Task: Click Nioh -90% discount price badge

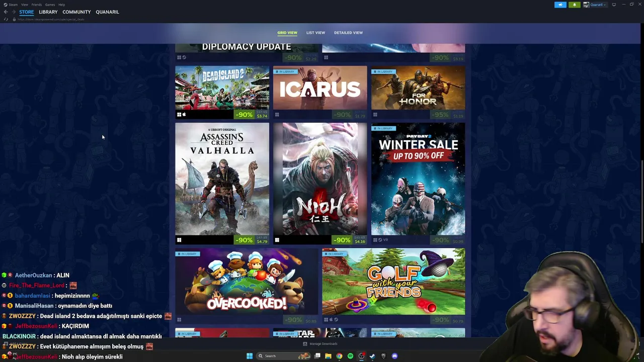Action: click(x=342, y=240)
